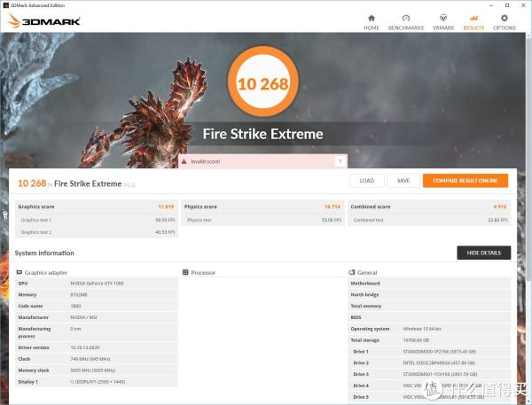Screen dimensions: 532x405
Task: Minimize the 3DMark window
Action: tap(491, 5)
